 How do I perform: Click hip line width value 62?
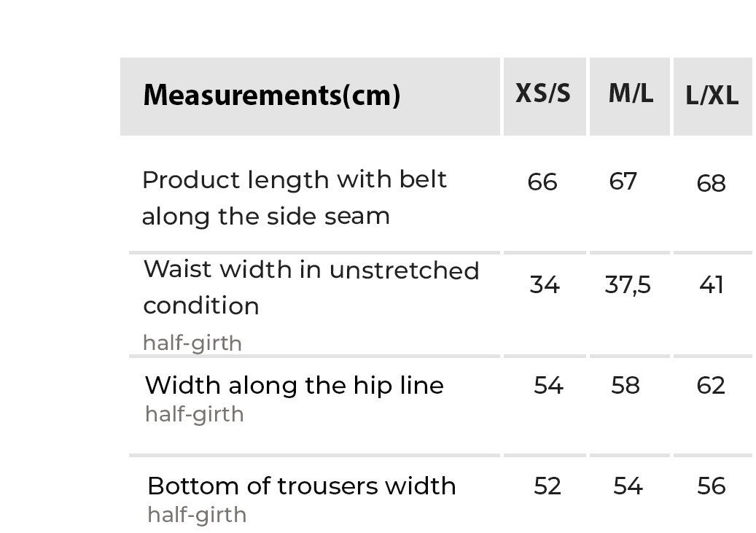click(x=711, y=385)
